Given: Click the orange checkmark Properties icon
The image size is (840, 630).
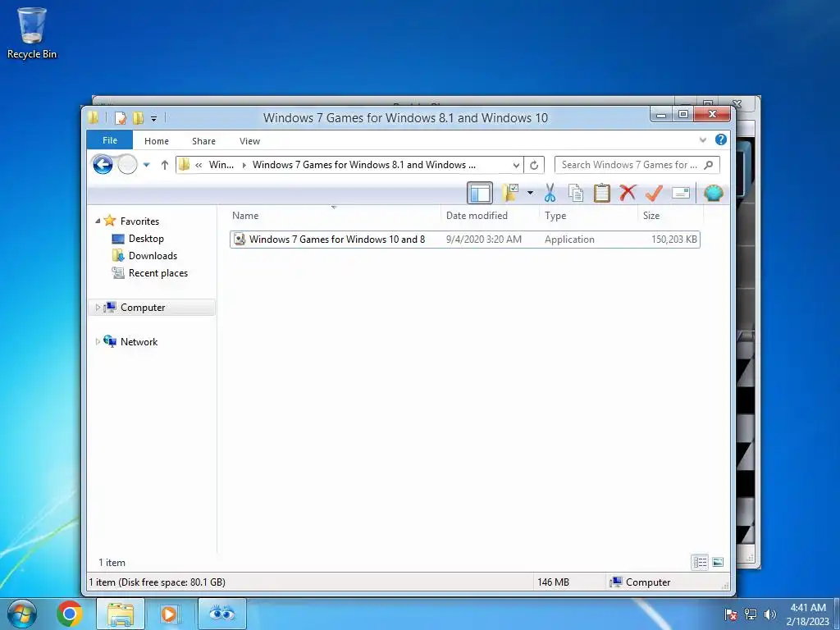Looking at the screenshot, I should [654, 193].
